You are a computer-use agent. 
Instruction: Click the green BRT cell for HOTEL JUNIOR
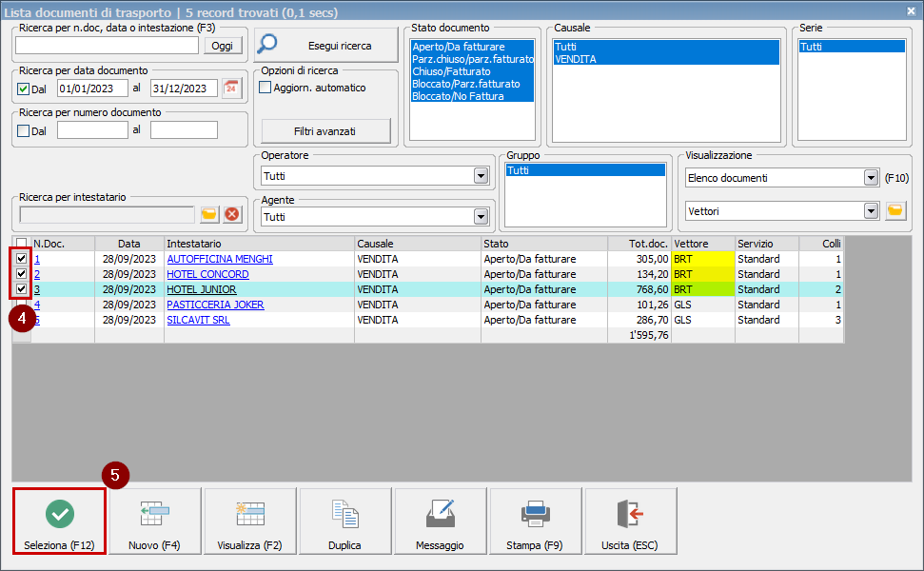pyautogui.click(x=703, y=289)
